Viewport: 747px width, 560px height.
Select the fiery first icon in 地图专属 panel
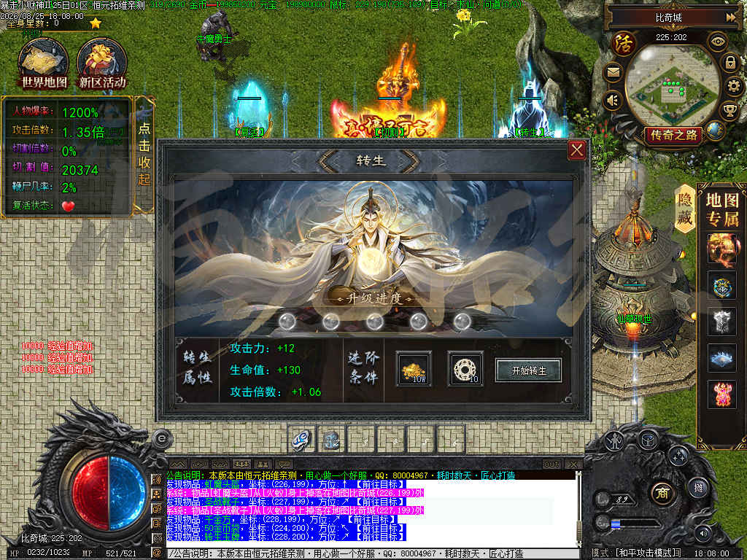(721, 249)
